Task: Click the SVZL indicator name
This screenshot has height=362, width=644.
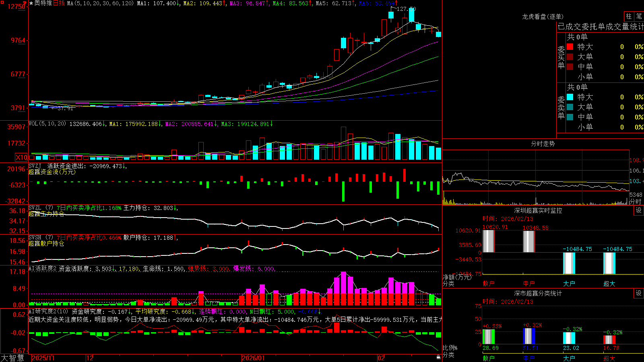Action: click(35, 208)
